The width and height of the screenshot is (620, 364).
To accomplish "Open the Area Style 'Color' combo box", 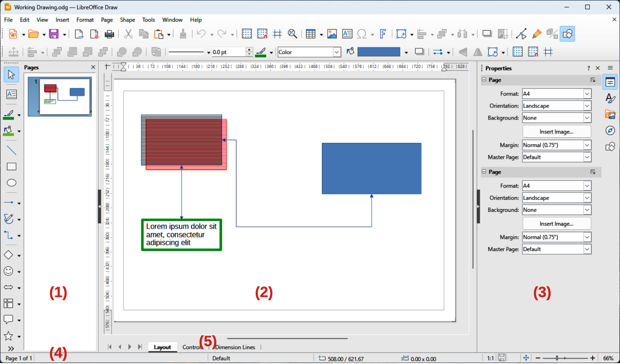I will click(309, 52).
